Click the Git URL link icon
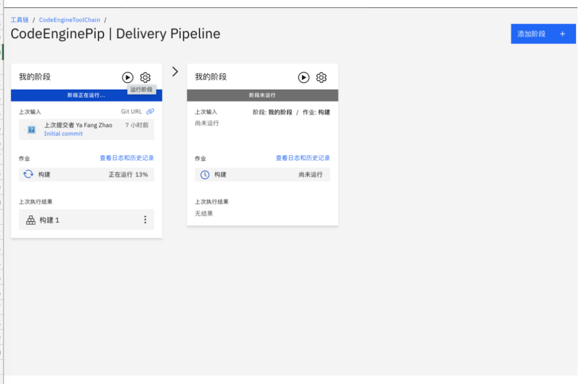The width and height of the screenshot is (588, 384). 150,111
